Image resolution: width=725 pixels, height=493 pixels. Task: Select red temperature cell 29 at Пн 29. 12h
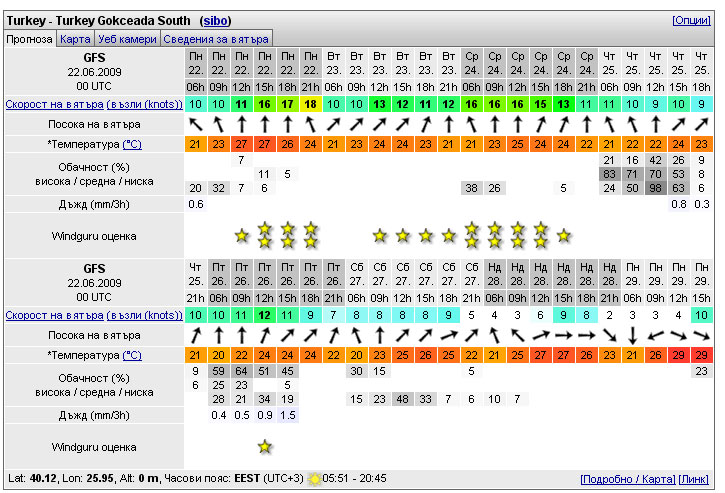point(678,355)
